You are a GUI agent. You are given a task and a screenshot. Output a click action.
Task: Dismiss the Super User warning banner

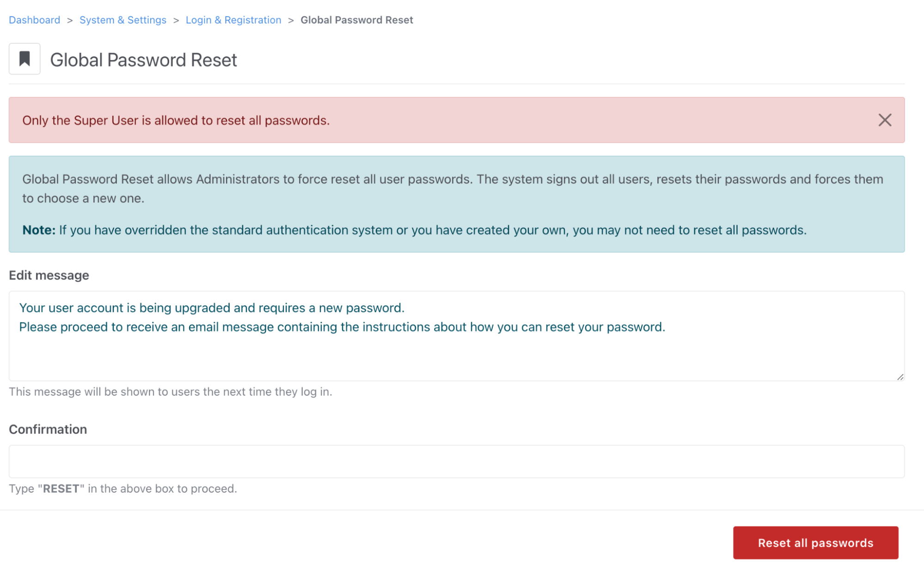[x=884, y=120]
